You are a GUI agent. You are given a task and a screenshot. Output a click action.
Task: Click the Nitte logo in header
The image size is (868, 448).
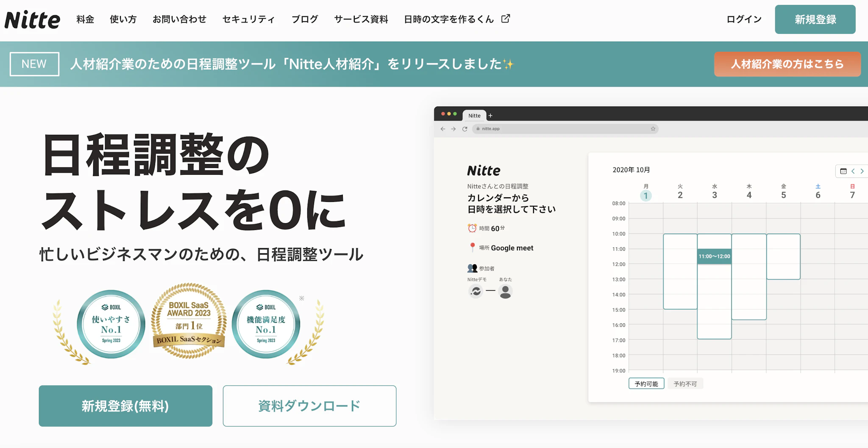[33, 20]
